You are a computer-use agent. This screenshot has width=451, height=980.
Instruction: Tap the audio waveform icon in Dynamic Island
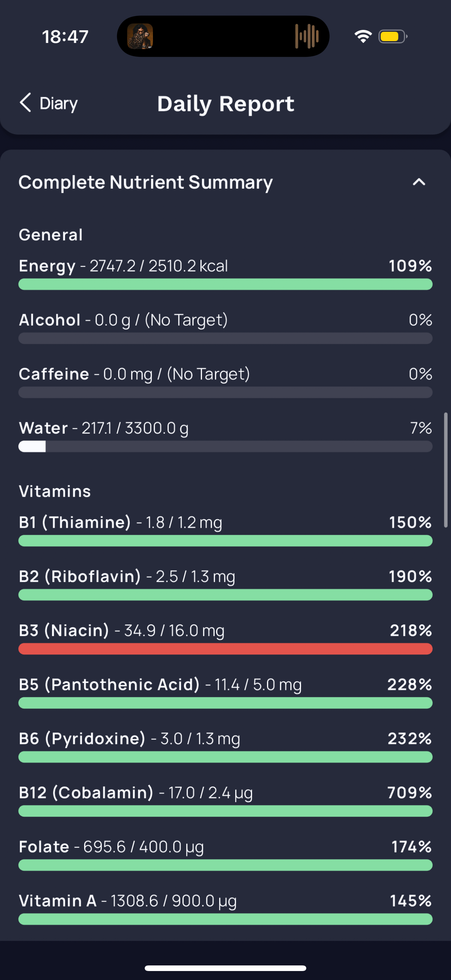pyautogui.click(x=307, y=37)
